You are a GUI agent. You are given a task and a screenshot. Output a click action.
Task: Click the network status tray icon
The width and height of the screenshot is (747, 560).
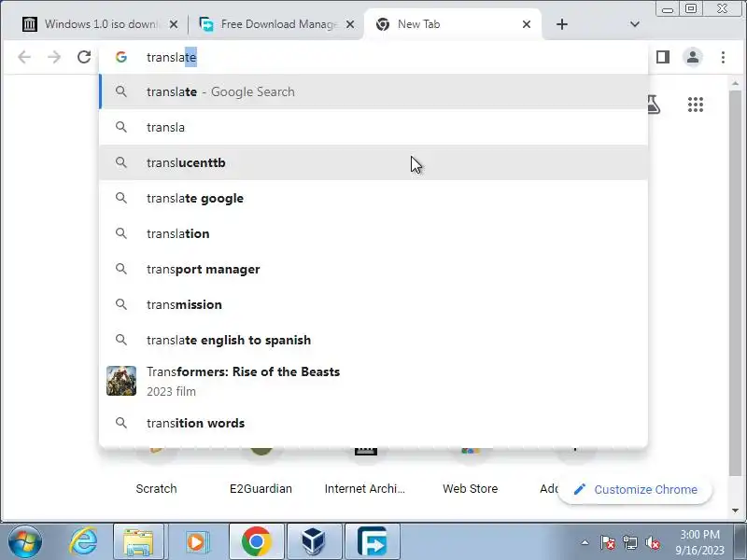coord(629,542)
